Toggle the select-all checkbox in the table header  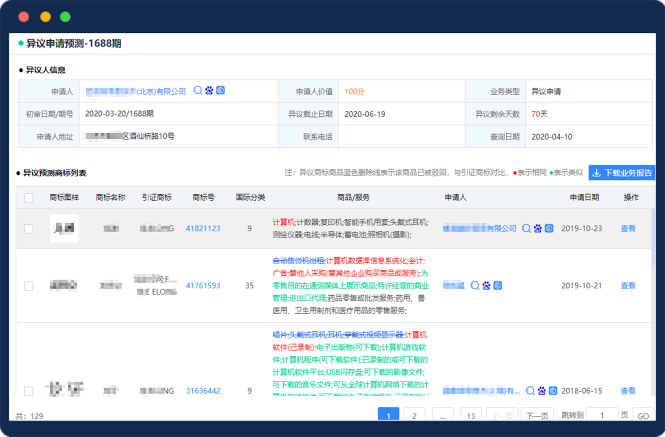(28, 197)
